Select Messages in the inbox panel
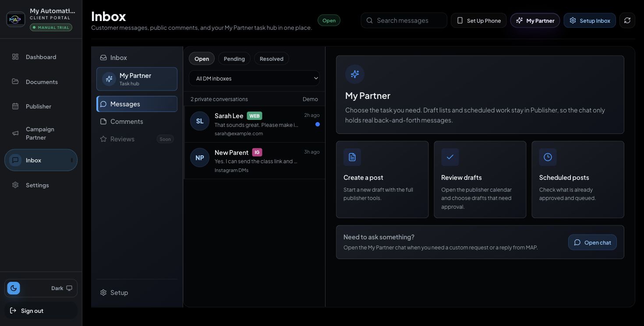The width and height of the screenshot is (644, 326). tap(137, 104)
